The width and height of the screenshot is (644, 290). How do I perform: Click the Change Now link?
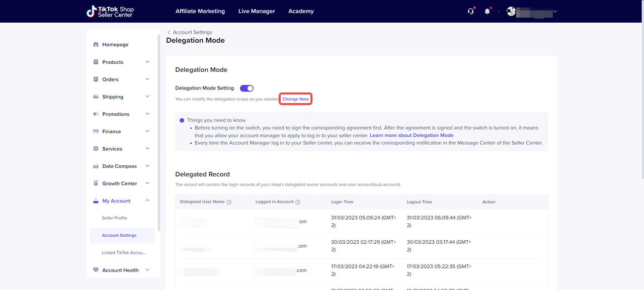pyautogui.click(x=295, y=99)
